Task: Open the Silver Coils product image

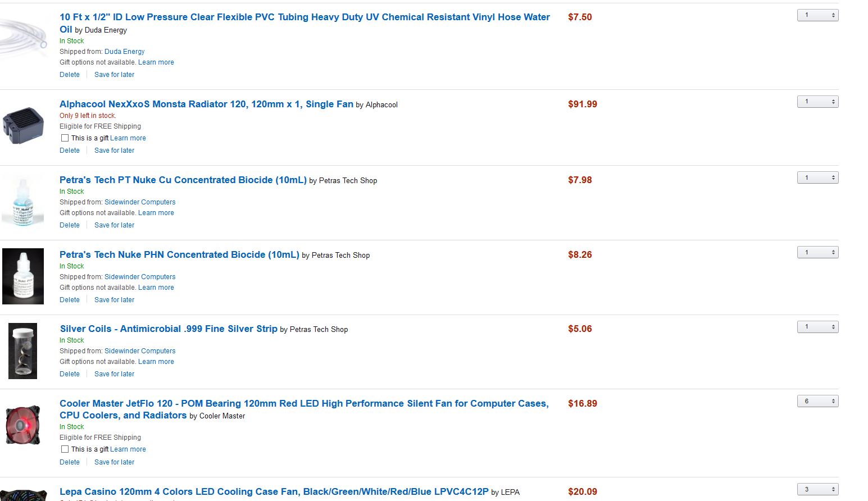Action: coord(23,351)
